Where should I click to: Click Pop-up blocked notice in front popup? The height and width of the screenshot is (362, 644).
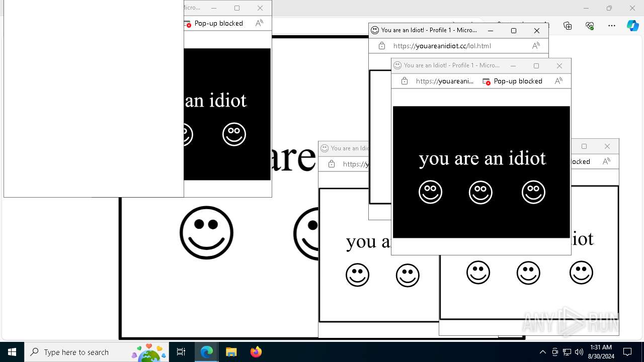(512, 81)
